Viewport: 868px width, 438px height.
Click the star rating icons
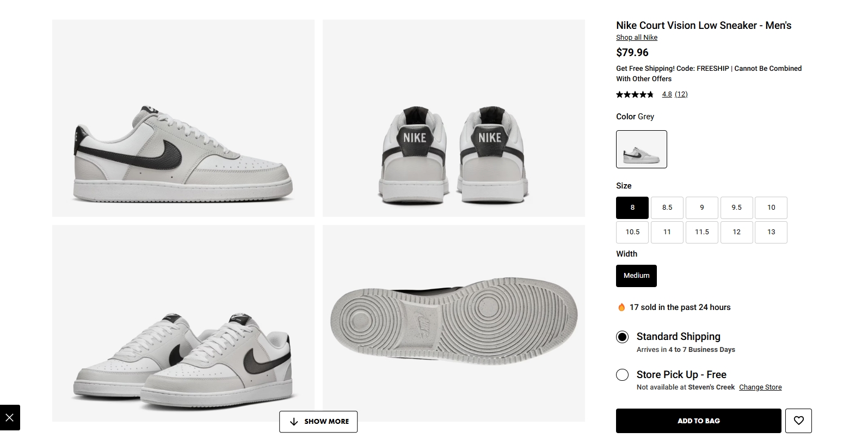[x=635, y=94]
